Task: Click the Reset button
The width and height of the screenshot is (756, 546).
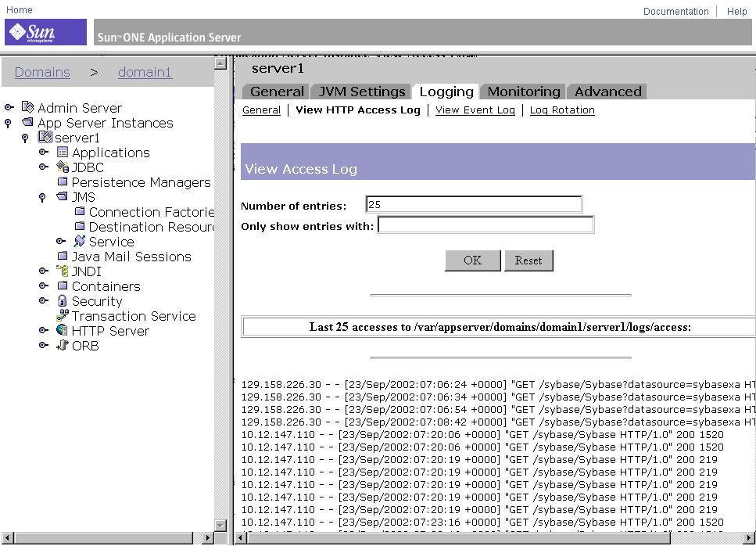Action: (x=528, y=260)
